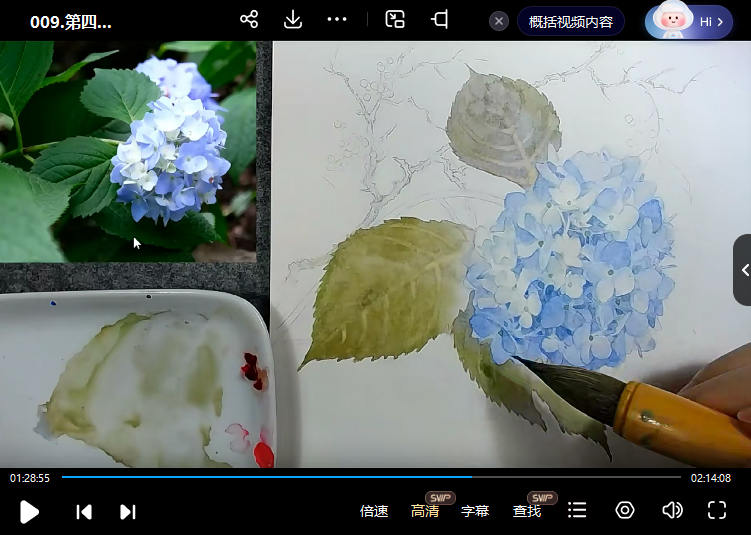The height and width of the screenshot is (535, 751).
Task: Click the pin-window icon in top bar
Action: coord(439,20)
